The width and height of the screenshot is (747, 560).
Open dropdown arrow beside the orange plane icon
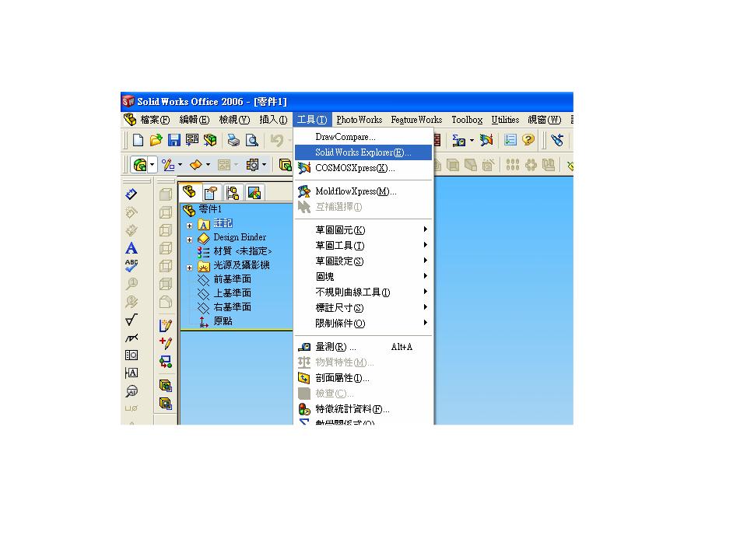(x=209, y=165)
